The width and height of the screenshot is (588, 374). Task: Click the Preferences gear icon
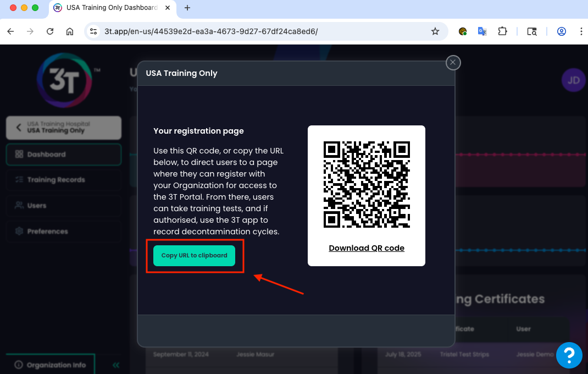[x=19, y=231]
